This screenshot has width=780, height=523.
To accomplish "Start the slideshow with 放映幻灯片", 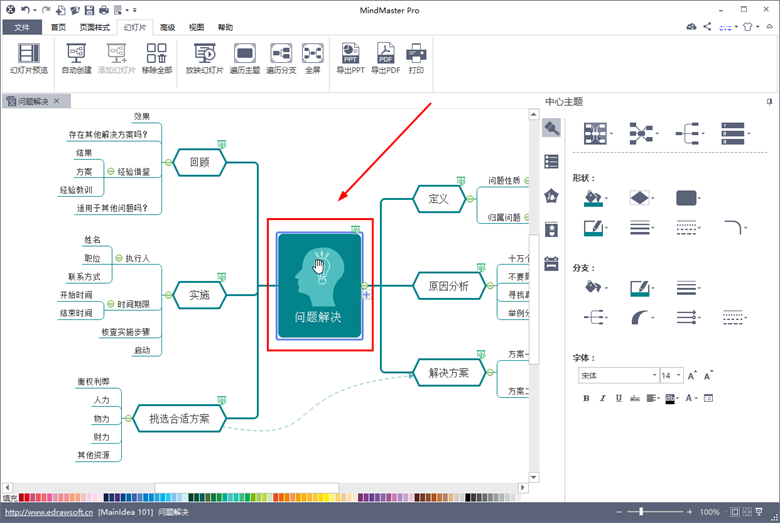I will (204, 58).
